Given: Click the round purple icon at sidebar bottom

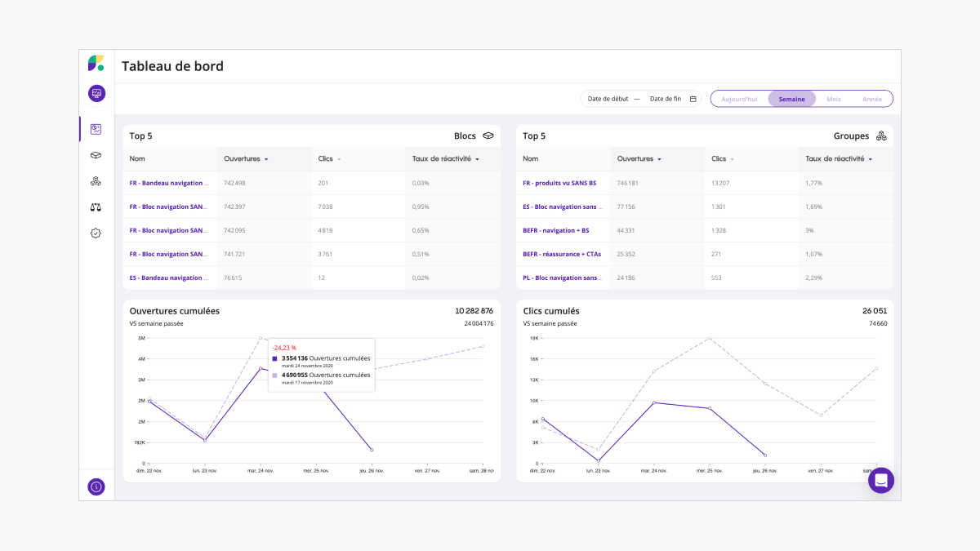Looking at the screenshot, I should 96,487.
